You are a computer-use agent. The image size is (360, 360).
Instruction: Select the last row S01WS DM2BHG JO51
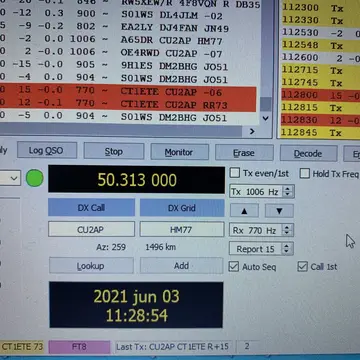pyautogui.click(x=128, y=118)
